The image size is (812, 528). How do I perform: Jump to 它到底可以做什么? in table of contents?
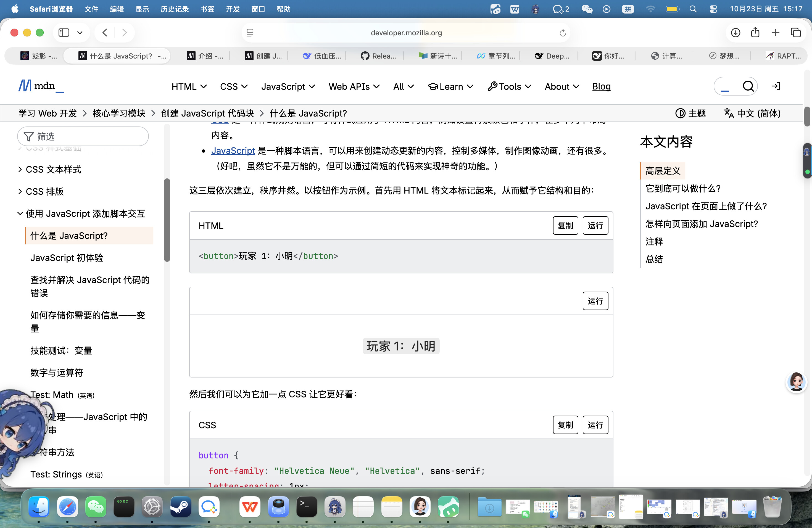[x=683, y=188]
